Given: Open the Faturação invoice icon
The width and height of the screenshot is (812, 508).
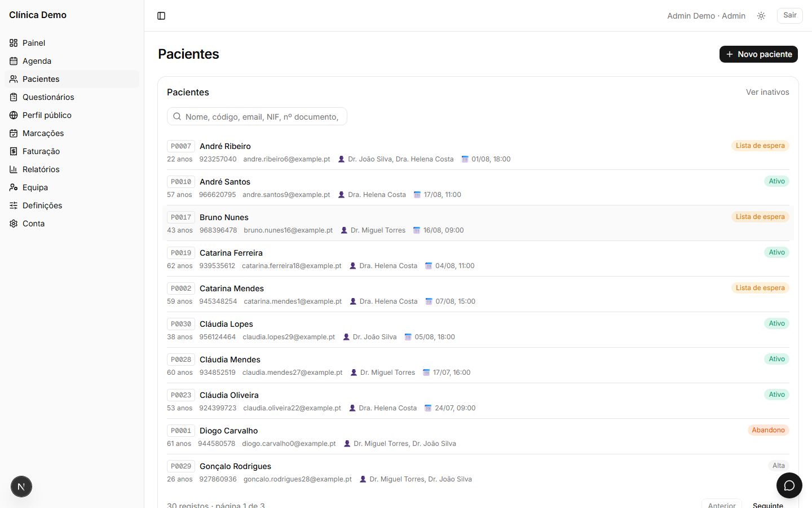Looking at the screenshot, I should pos(14,151).
